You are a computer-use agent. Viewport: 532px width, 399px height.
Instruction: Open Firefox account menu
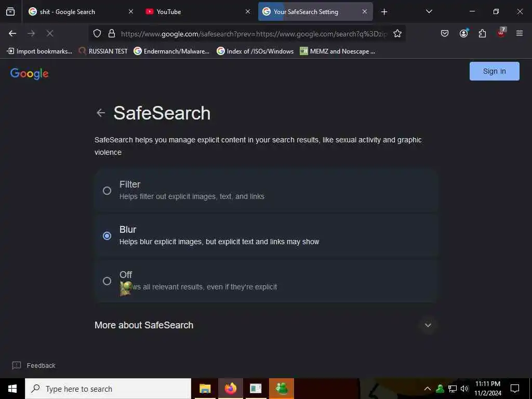click(x=464, y=33)
